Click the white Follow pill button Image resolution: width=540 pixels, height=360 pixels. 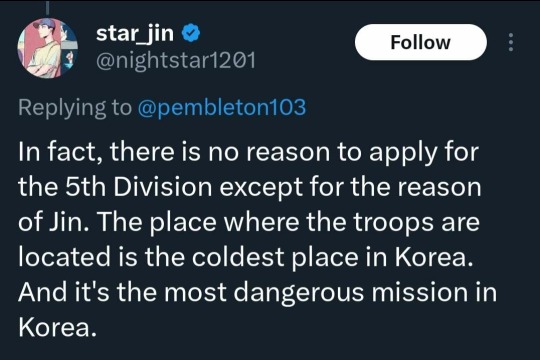421,42
